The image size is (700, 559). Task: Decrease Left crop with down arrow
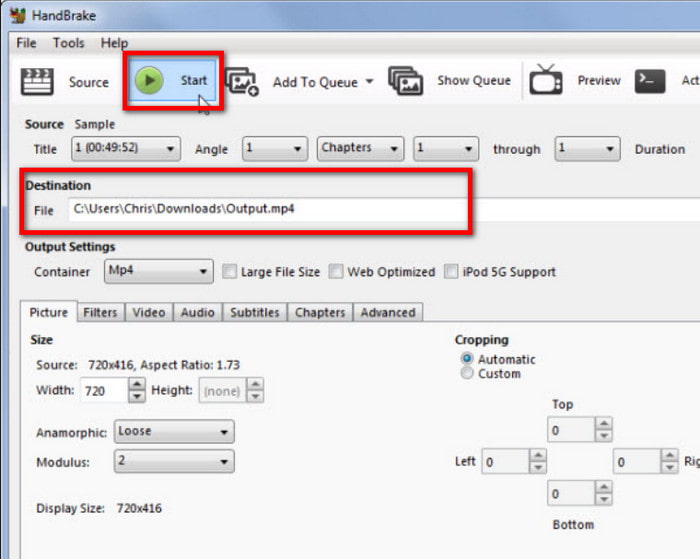point(538,467)
